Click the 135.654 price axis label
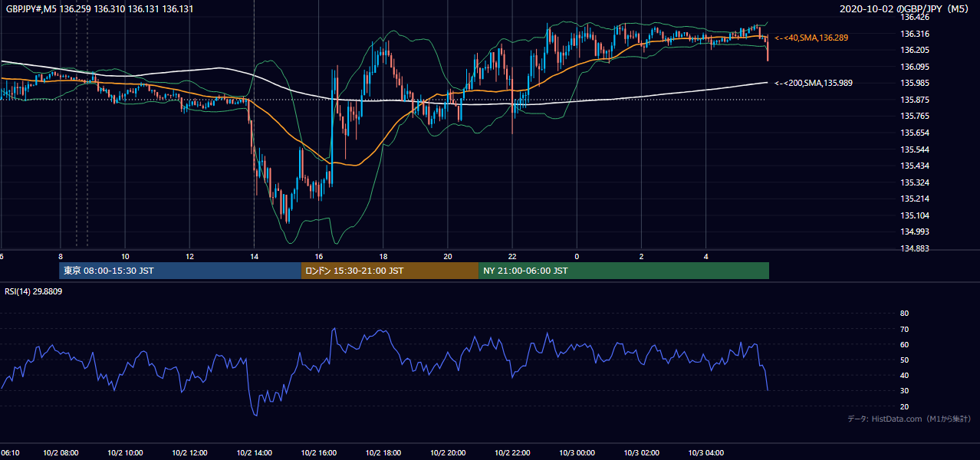The height and width of the screenshot is (460, 980). pos(915,133)
